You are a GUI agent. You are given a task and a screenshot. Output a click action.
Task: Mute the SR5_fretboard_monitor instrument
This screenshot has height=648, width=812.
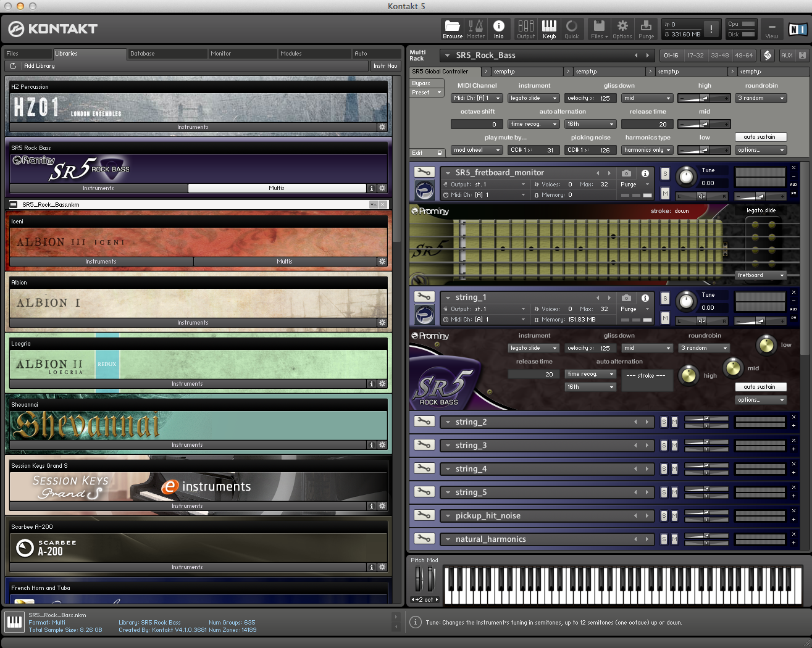coord(665,193)
